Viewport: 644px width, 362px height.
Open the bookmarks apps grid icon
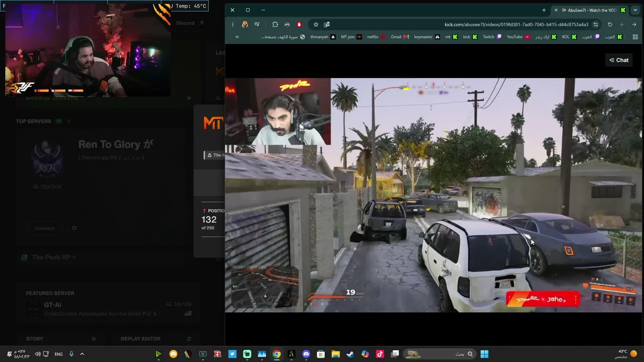(635, 37)
